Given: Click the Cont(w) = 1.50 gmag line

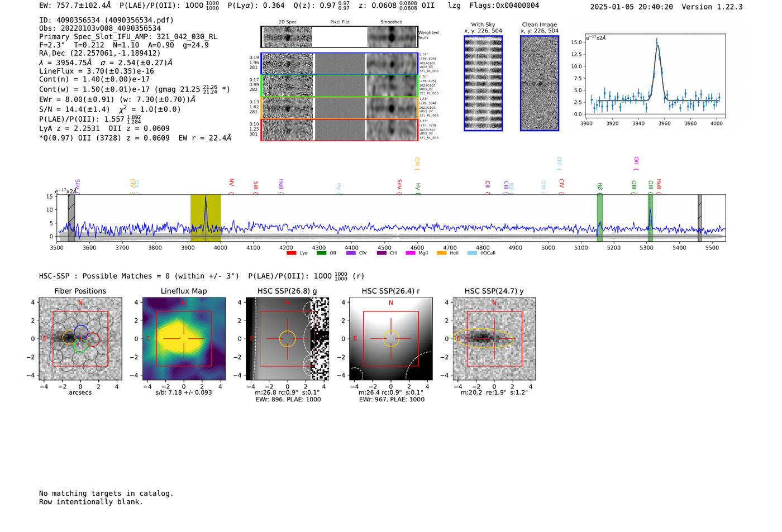Looking at the screenshot, I should [x=135, y=89].
